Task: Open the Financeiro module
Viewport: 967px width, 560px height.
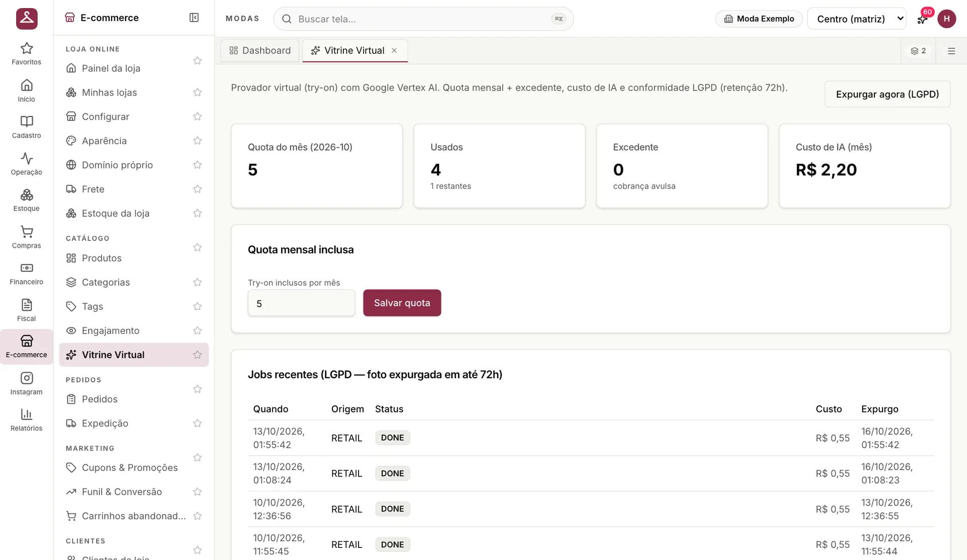Action: coord(26,274)
